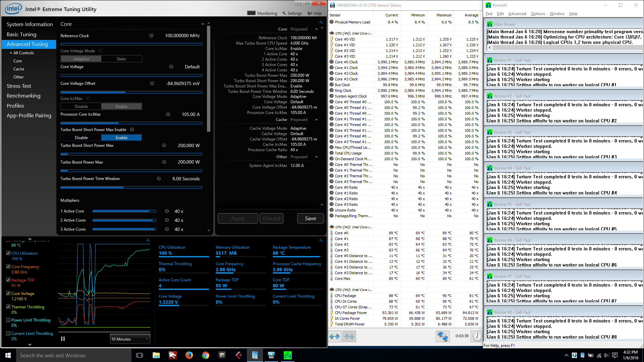This screenshot has width=644, height=362.
Task: Click the Core Voltage Offset info icon
Action: [x=152, y=83]
